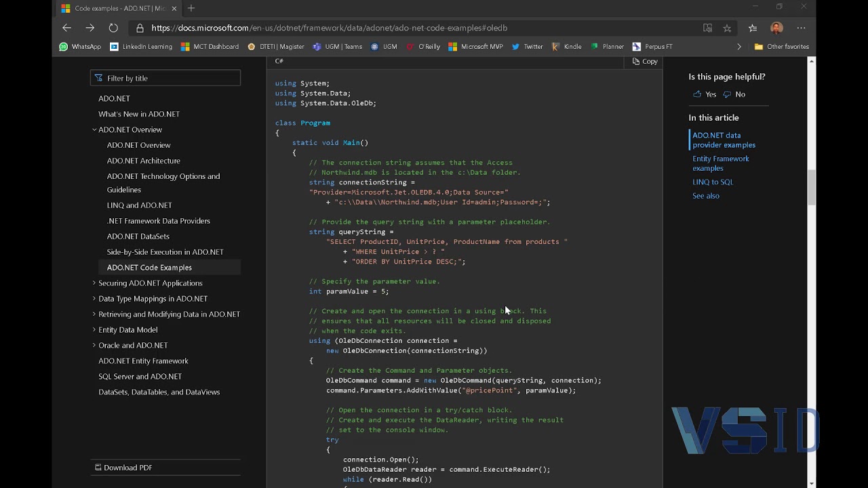868x488 pixels.
Task: Open Perpus FT bookmark
Action: tap(652, 47)
